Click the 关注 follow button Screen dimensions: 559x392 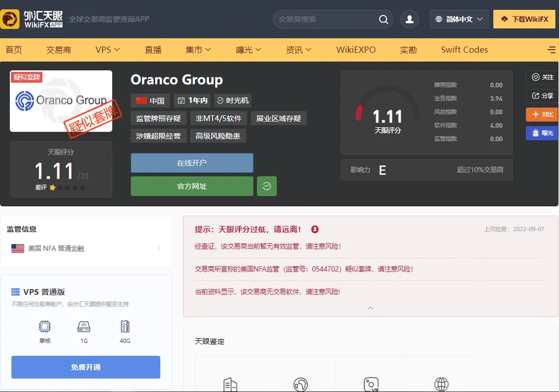tap(542, 77)
